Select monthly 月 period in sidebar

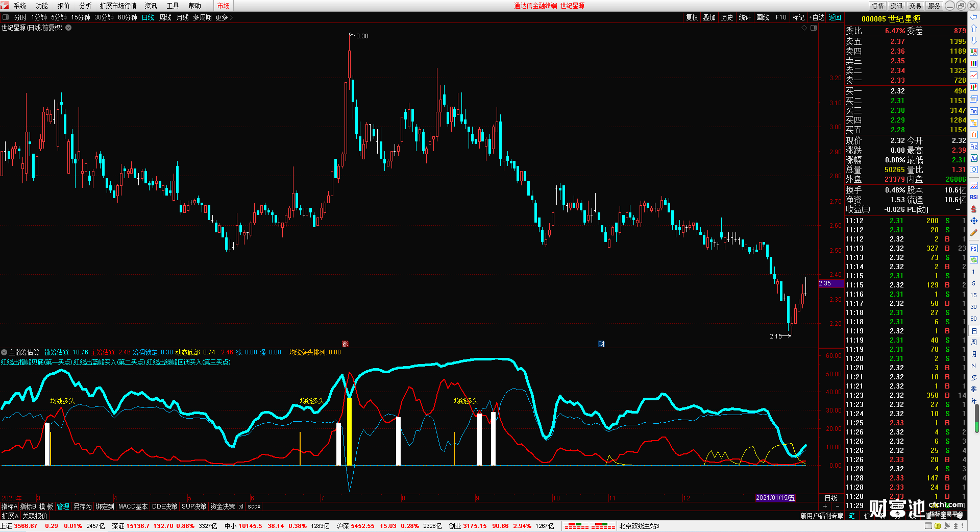[x=973, y=354]
